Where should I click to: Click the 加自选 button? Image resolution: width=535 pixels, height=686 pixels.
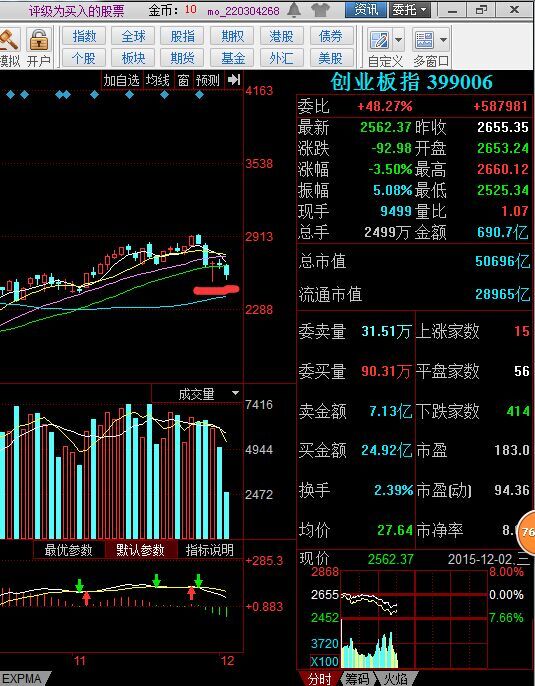[x=122, y=80]
